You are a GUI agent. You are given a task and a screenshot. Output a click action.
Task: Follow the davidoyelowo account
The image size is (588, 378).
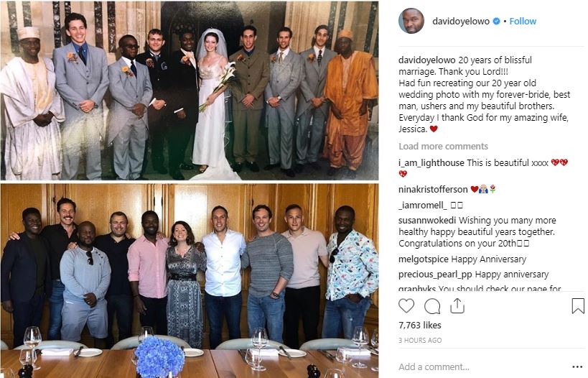coord(523,22)
